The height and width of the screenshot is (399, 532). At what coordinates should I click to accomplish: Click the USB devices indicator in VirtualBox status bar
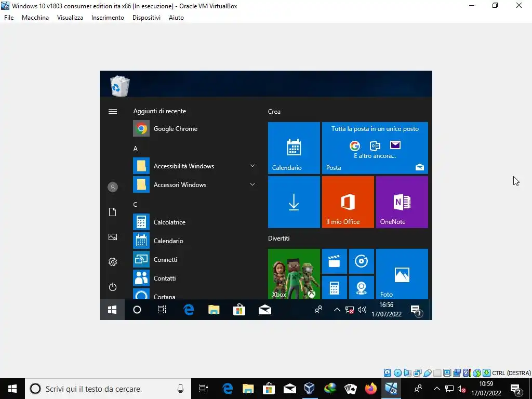click(428, 373)
